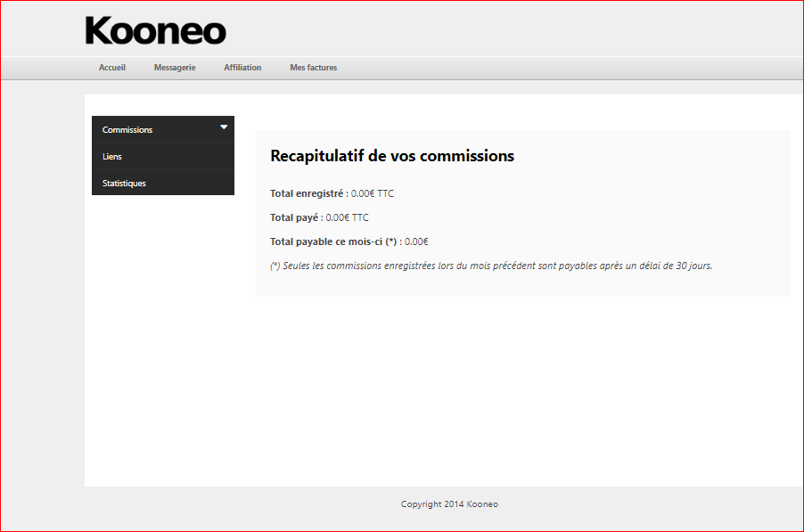Click the Total enregistré label
804x532 pixels.
click(x=307, y=193)
